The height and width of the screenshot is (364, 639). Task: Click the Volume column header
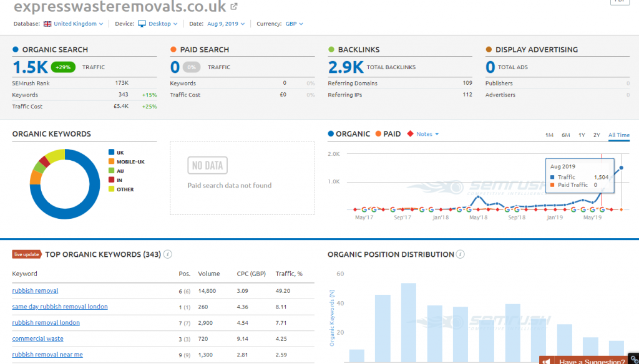pos(209,274)
